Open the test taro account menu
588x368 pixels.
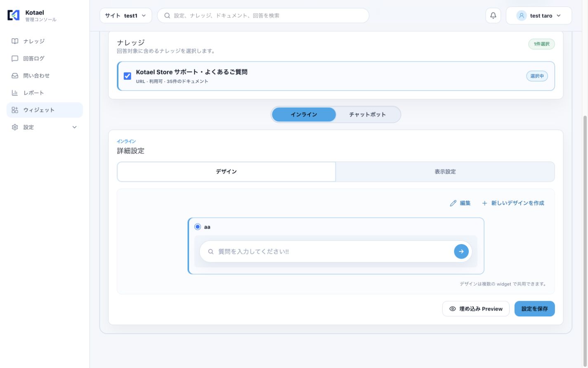click(x=539, y=16)
